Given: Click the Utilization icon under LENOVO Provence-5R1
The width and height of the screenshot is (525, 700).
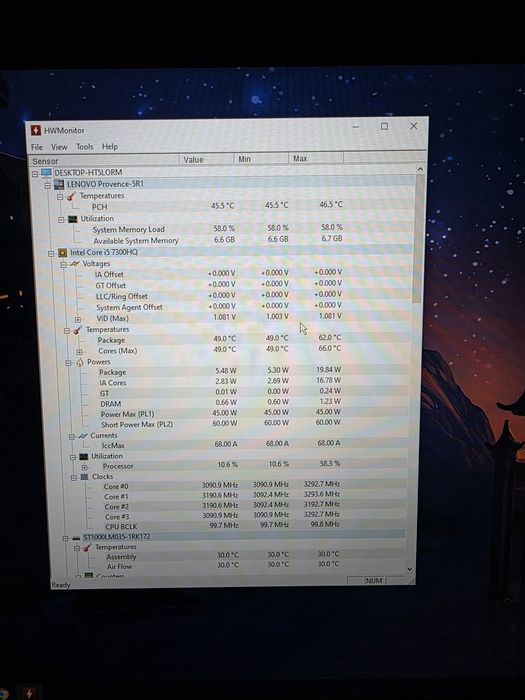Looking at the screenshot, I should [72, 219].
